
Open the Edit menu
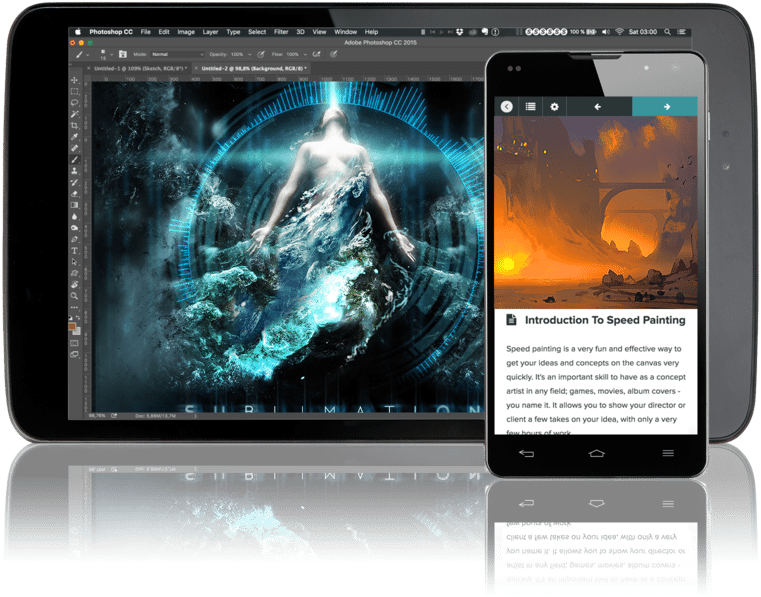point(164,32)
